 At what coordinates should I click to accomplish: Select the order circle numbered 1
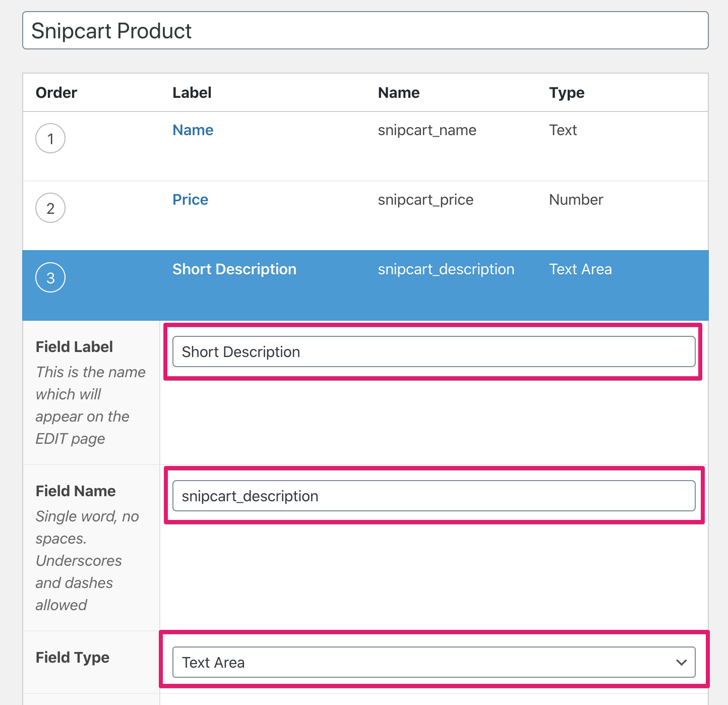(x=50, y=138)
